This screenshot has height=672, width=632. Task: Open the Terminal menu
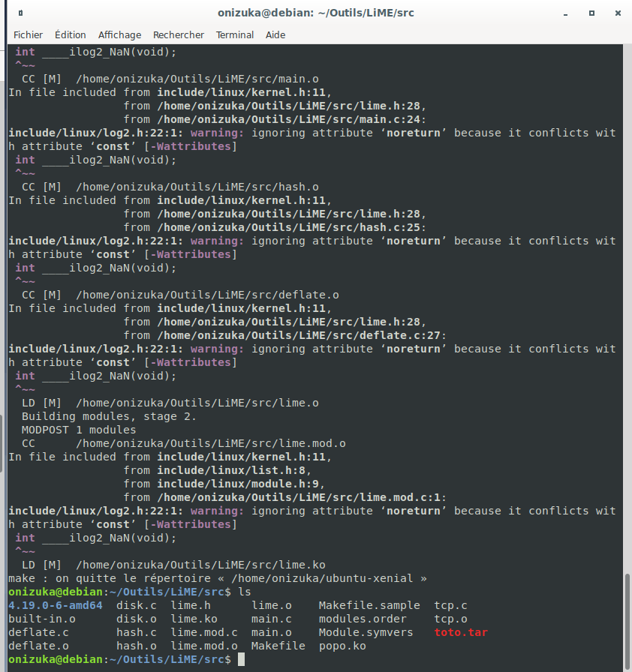click(235, 34)
